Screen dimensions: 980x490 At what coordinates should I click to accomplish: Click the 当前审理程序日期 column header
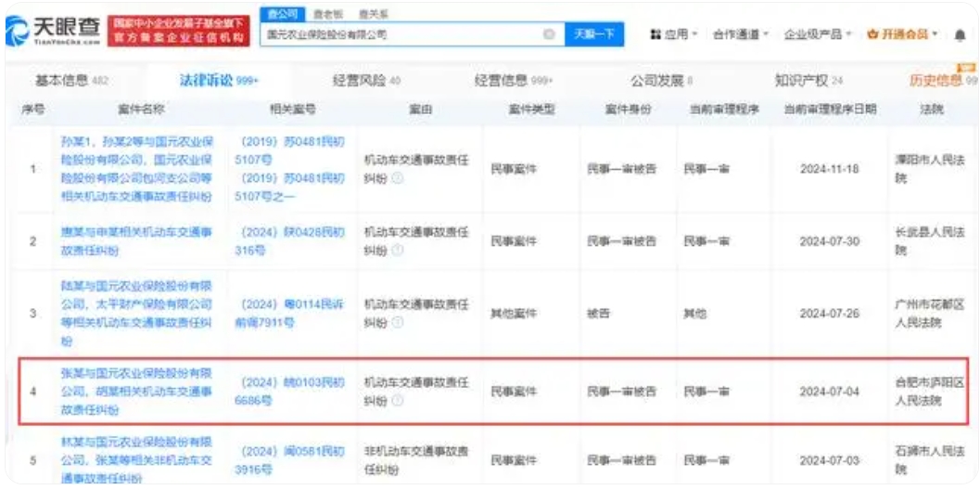(830, 110)
